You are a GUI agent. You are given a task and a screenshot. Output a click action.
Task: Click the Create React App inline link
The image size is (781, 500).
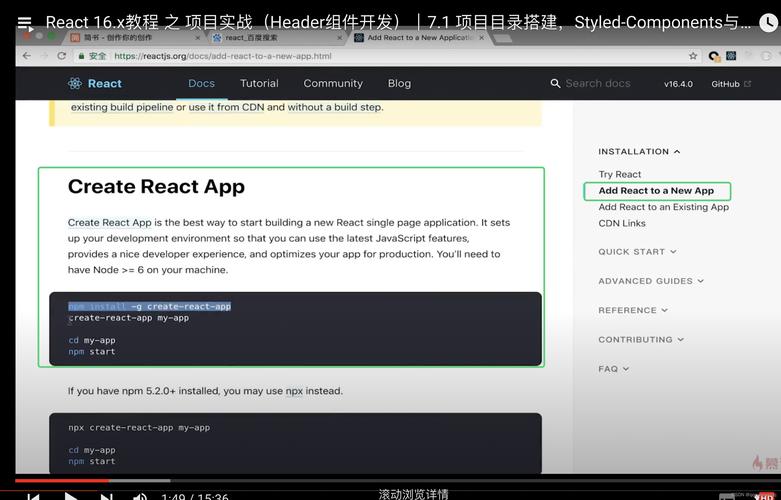(110, 223)
